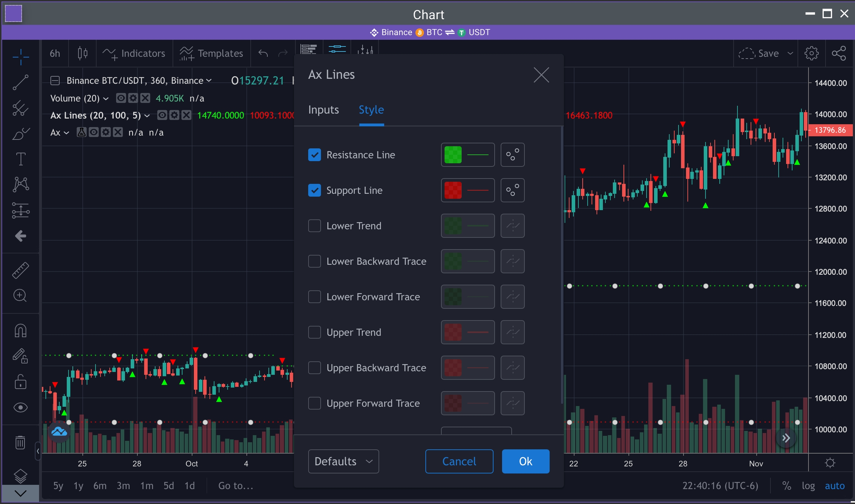This screenshot has width=855, height=504.
Task: Open chart settings gear icon
Action: 811,53
